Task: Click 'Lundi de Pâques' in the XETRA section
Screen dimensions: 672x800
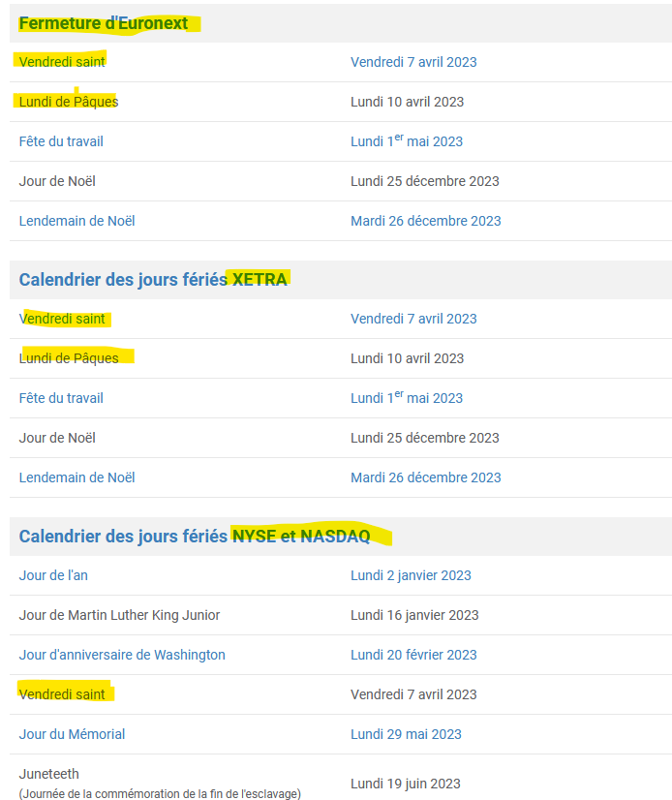Action: pos(69,358)
